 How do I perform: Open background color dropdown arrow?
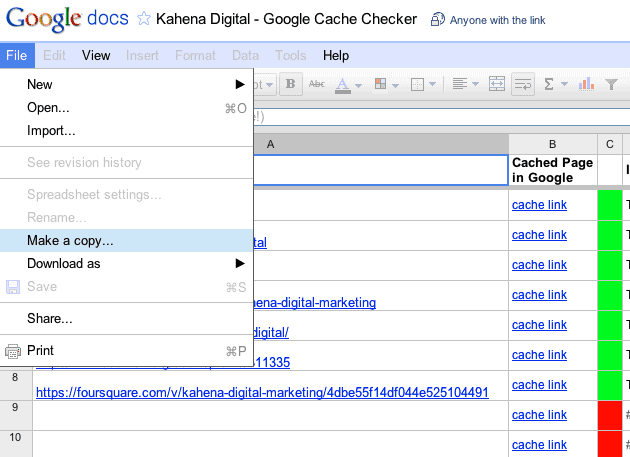coord(395,85)
